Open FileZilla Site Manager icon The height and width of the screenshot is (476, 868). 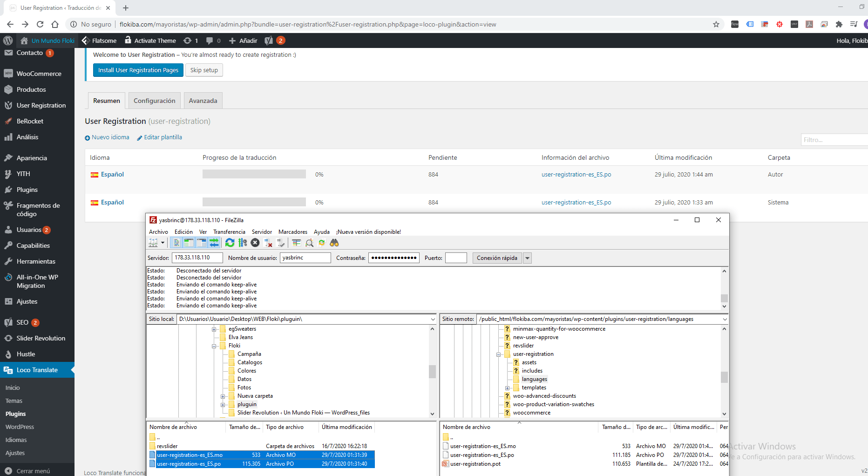pos(153,243)
